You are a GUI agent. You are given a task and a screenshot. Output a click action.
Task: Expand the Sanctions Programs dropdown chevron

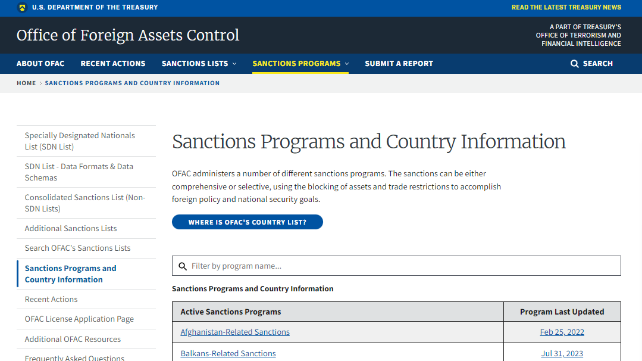click(347, 64)
